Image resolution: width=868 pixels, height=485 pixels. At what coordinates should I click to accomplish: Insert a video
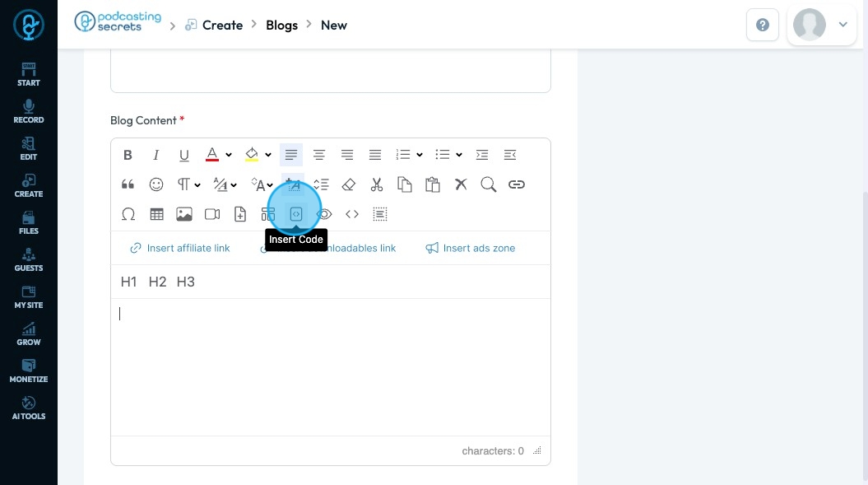[212, 215]
